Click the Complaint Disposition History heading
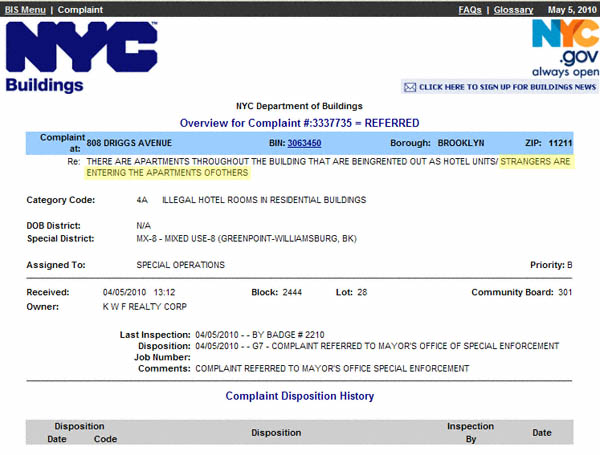 pos(299,396)
